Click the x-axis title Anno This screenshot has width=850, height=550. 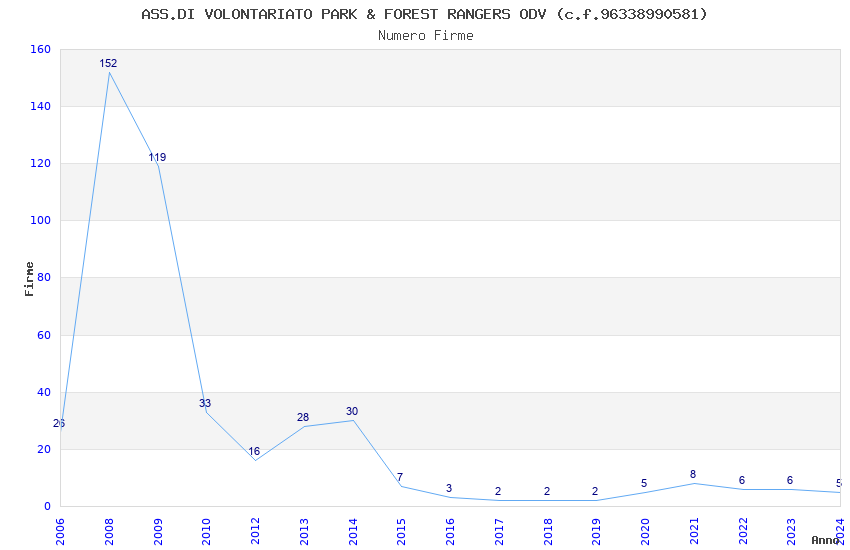[825, 540]
